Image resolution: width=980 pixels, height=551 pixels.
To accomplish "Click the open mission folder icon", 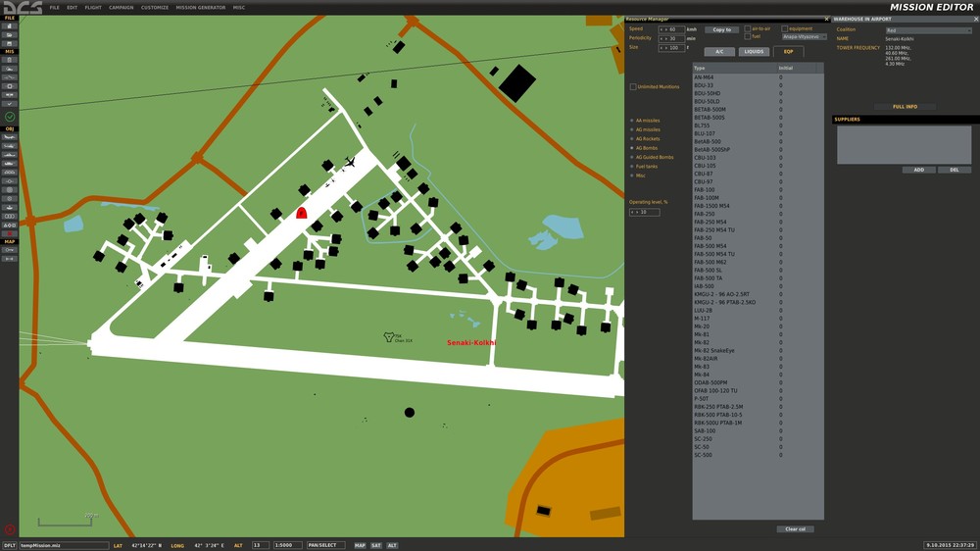I will (x=10, y=35).
